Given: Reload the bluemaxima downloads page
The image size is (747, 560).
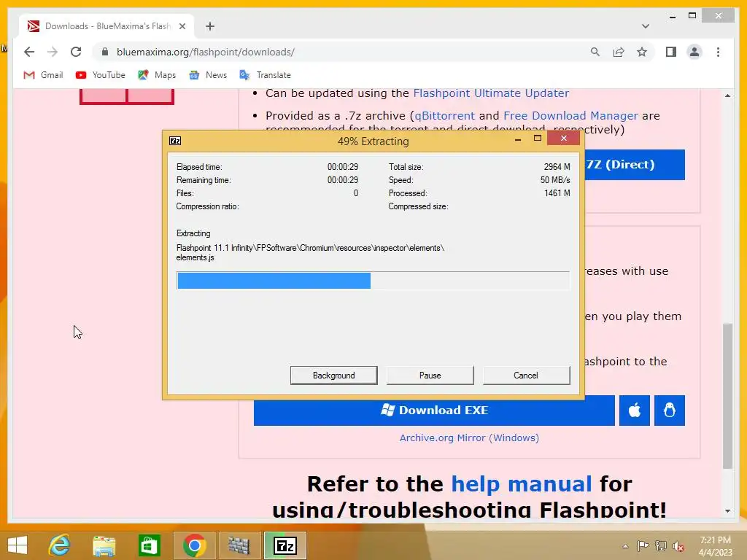Looking at the screenshot, I should point(76,52).
